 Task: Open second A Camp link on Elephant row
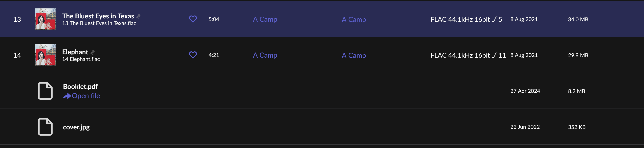(x=354, y=55)
